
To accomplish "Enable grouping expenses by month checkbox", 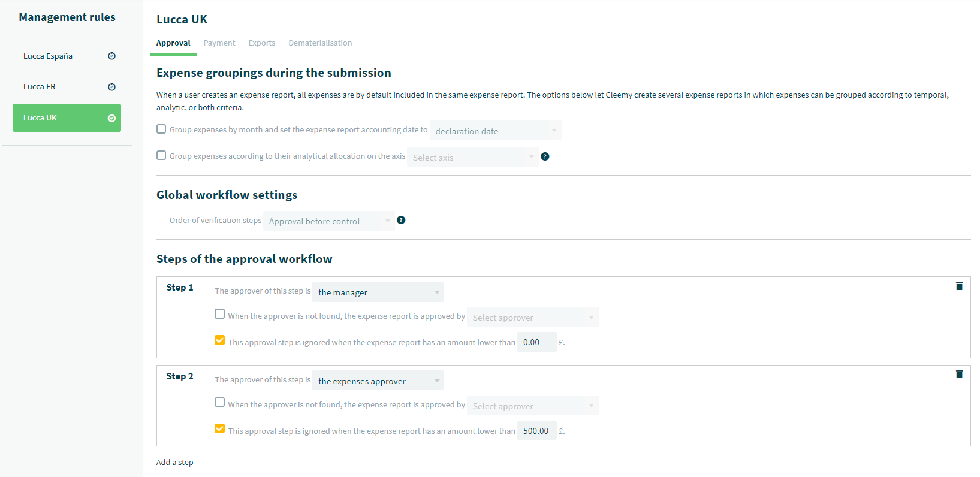I will coord(161,129).
